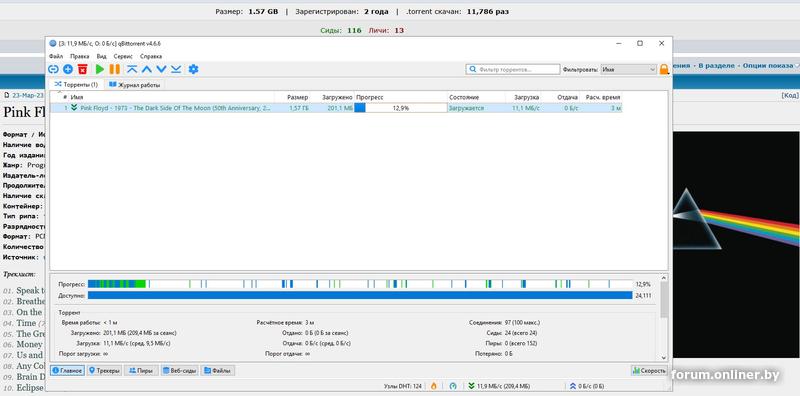800x396 pixels.
Task: Open the Трекеры details tab
Action: coord(105,370)
